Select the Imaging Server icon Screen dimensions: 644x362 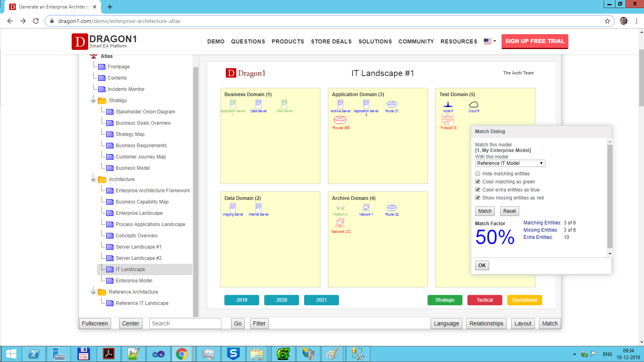point(233,208)
